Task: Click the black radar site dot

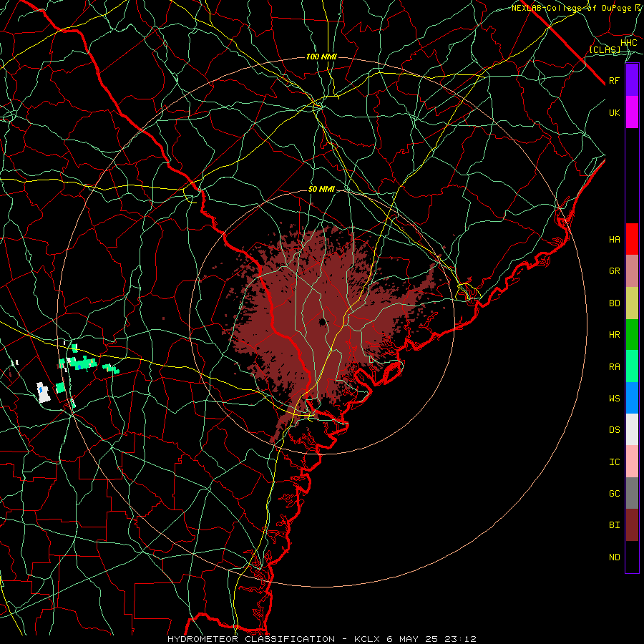Action: tap(323, 321)
